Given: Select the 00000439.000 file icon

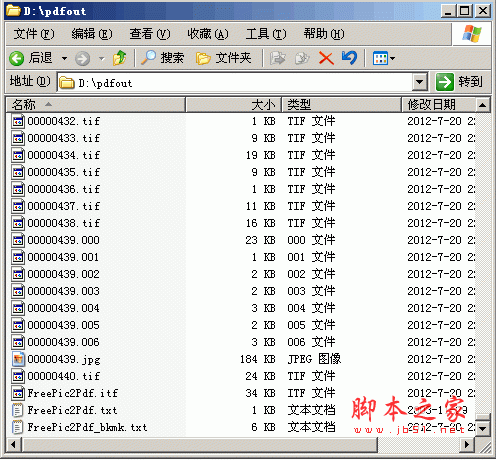Looking at the screenshot, I should click(18, 240).
